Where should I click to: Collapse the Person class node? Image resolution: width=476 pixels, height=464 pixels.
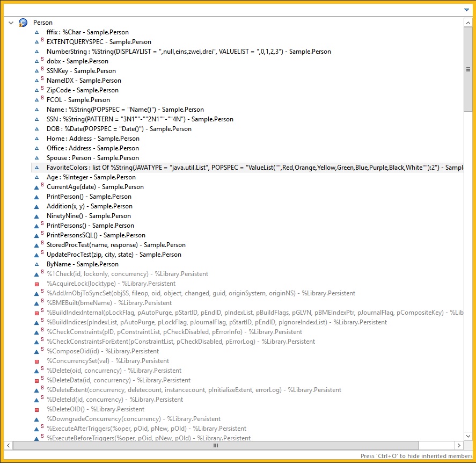click(x=11, y=23)
